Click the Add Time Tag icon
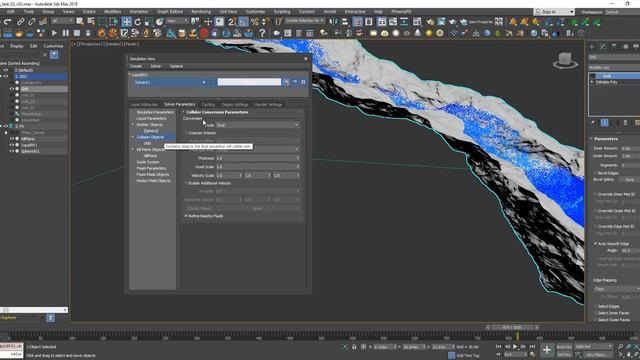Screen dimensions: 640x360 tap(451, 355)
